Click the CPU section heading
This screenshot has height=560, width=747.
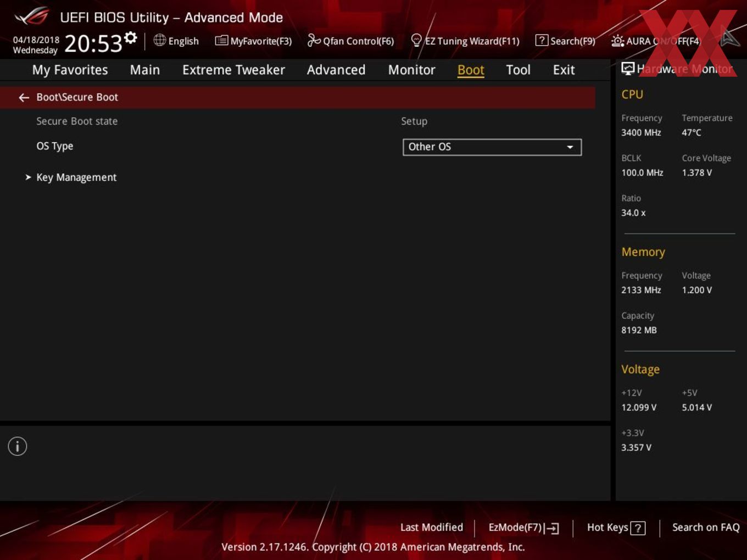pyautogui.click(x=632, y=94)
